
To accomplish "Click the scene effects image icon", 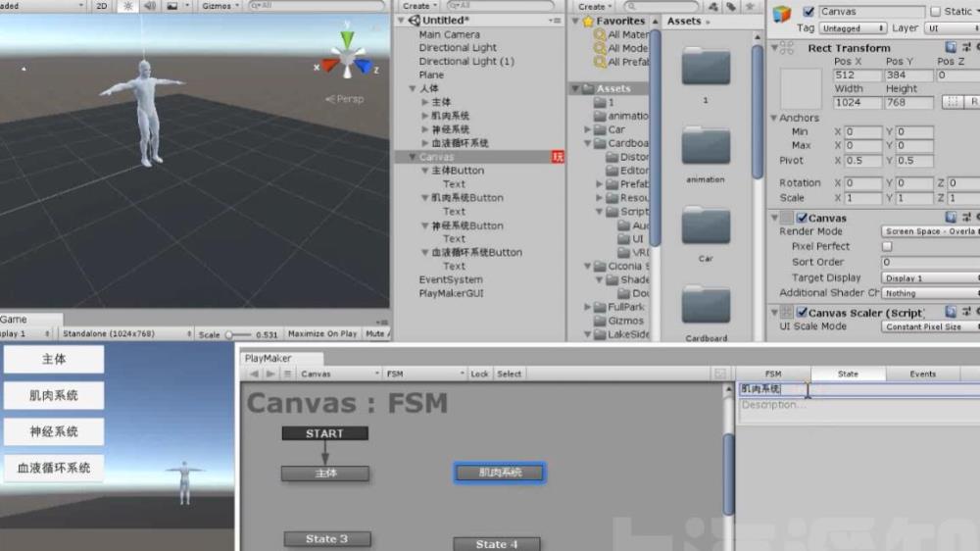I will click(173, 6).
